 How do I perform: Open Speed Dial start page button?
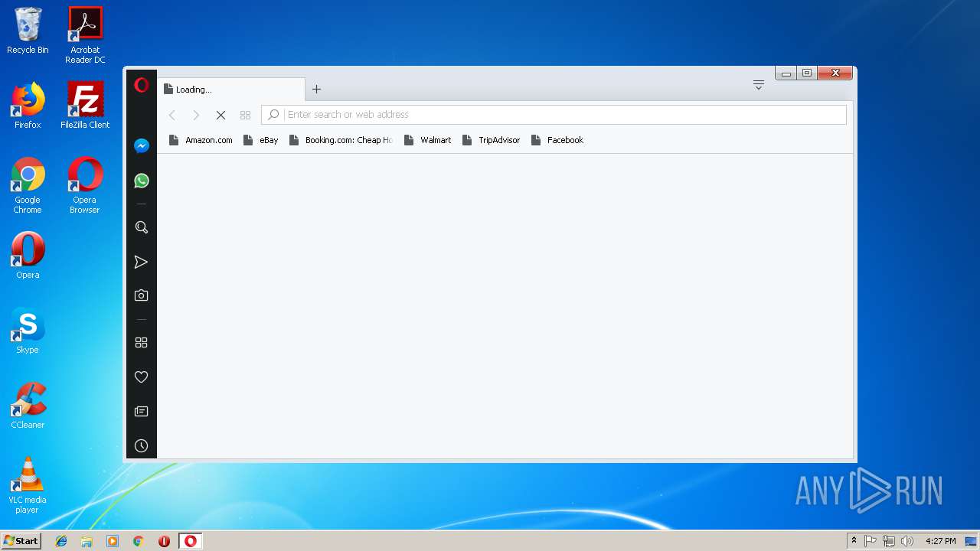click(245, 115)
